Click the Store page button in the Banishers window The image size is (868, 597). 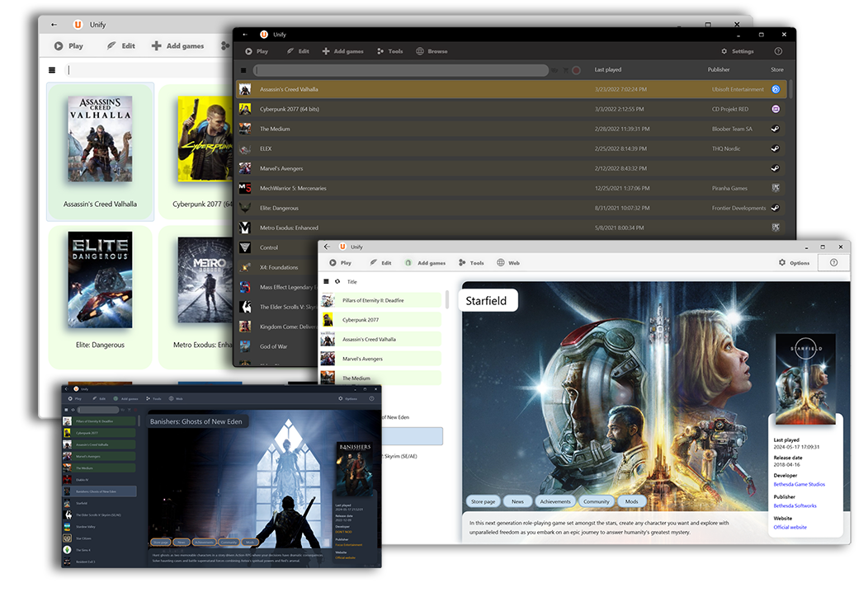161,543
